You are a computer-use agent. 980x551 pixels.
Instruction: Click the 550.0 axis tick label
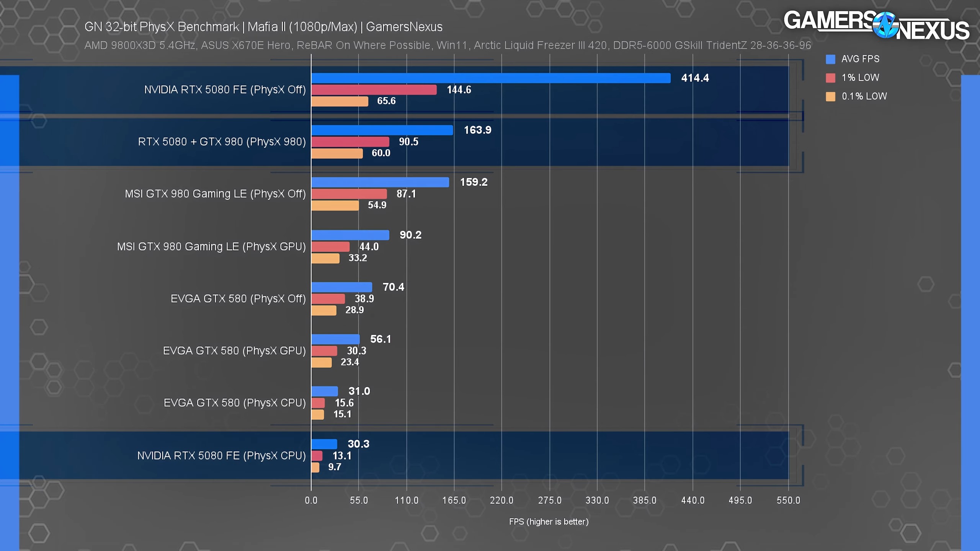788,500
